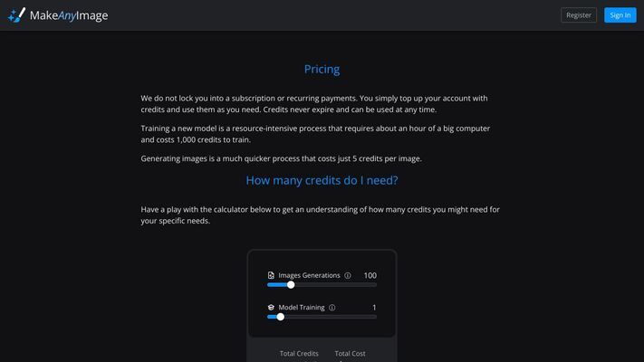Click the MakeAnyImage paintbrush logo icon

click(16, 15)
